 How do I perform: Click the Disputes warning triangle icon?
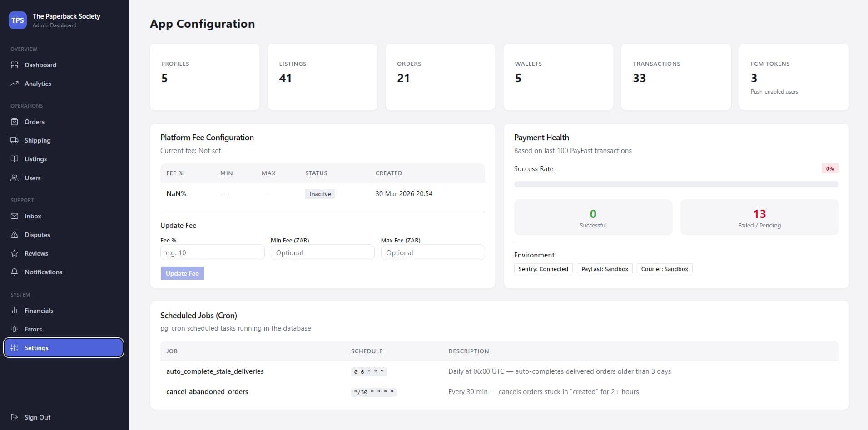tap(15, 235)
